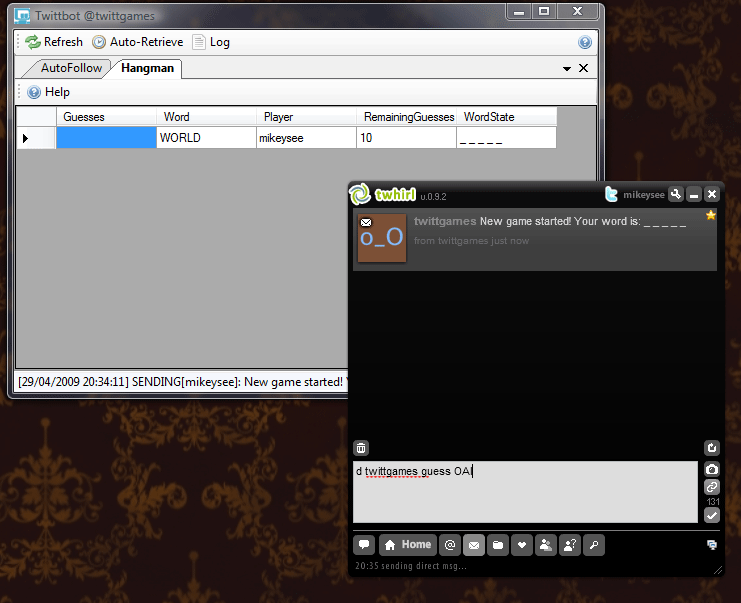
Task: Open the direct messages envelope view in twhirl
Action: 473,545
